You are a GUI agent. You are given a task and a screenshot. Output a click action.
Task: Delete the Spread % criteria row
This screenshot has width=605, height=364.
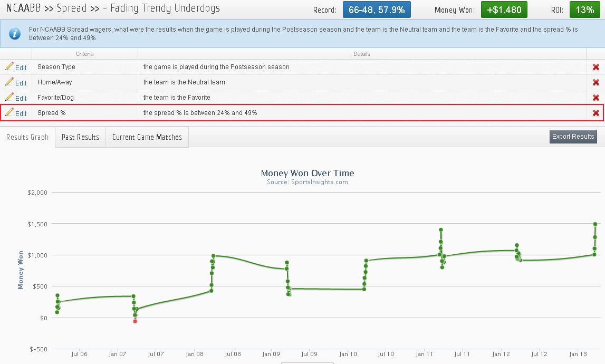point(596,113)
